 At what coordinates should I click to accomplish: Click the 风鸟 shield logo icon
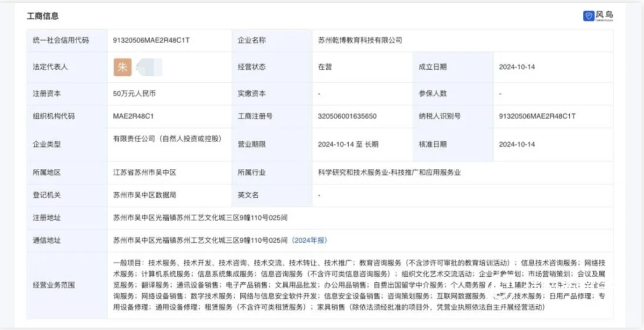(588, 16)
